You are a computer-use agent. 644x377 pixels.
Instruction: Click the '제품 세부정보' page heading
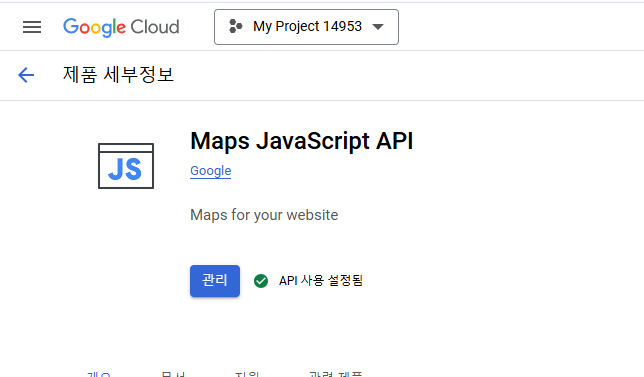pyautogui.click(x=118, y=75)
